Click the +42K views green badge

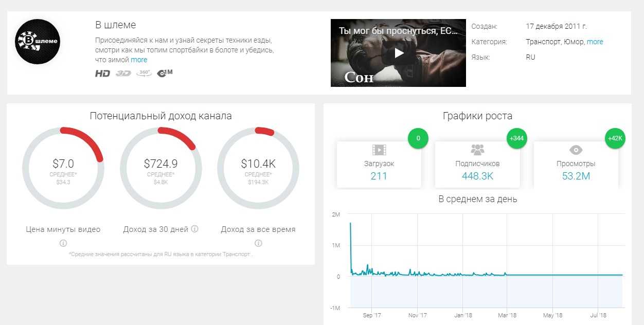coord(615,138)
